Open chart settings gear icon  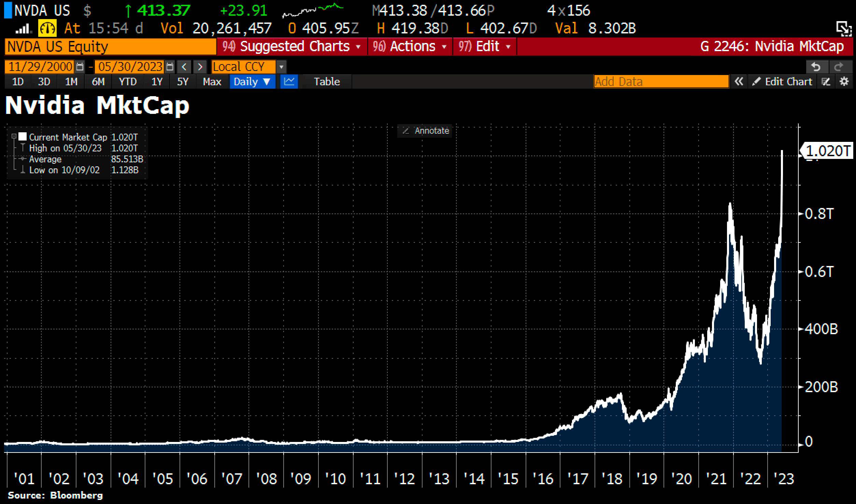click(844, 82)
